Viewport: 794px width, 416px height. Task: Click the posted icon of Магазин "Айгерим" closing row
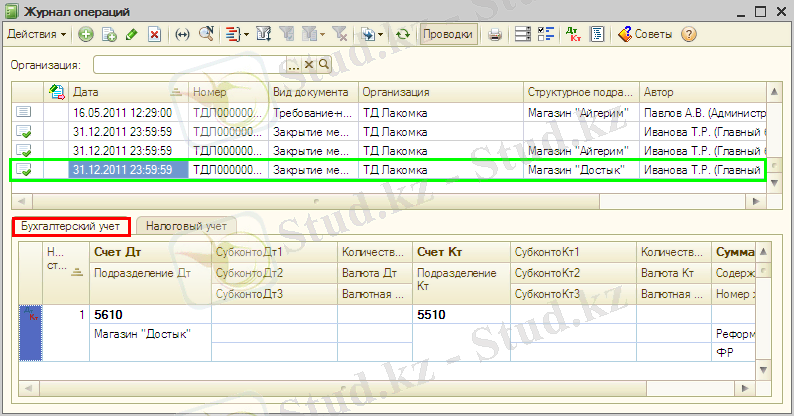click(x=24, y=151)
